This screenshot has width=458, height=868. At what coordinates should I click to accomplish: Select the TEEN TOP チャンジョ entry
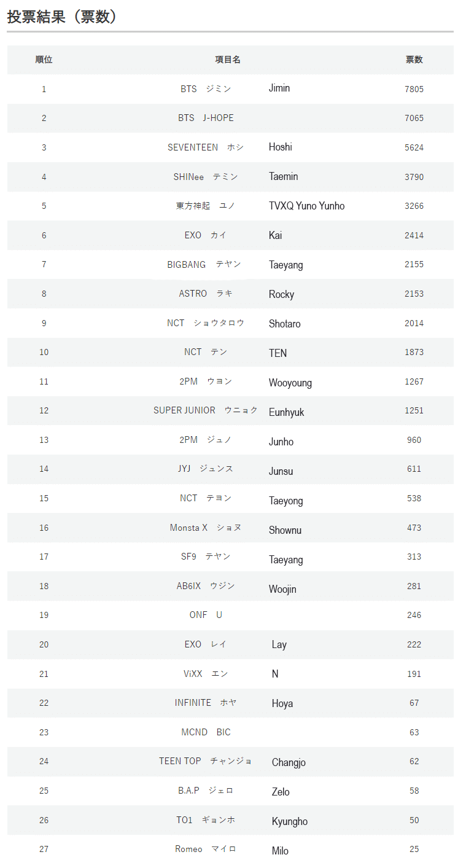tap(206, 761)
